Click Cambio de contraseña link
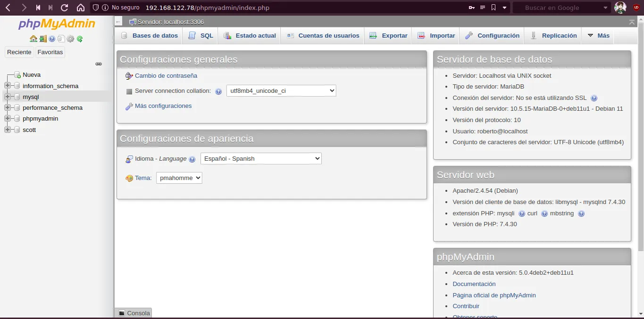This screenshot has width=644, height=319. (x=166, y=75)
